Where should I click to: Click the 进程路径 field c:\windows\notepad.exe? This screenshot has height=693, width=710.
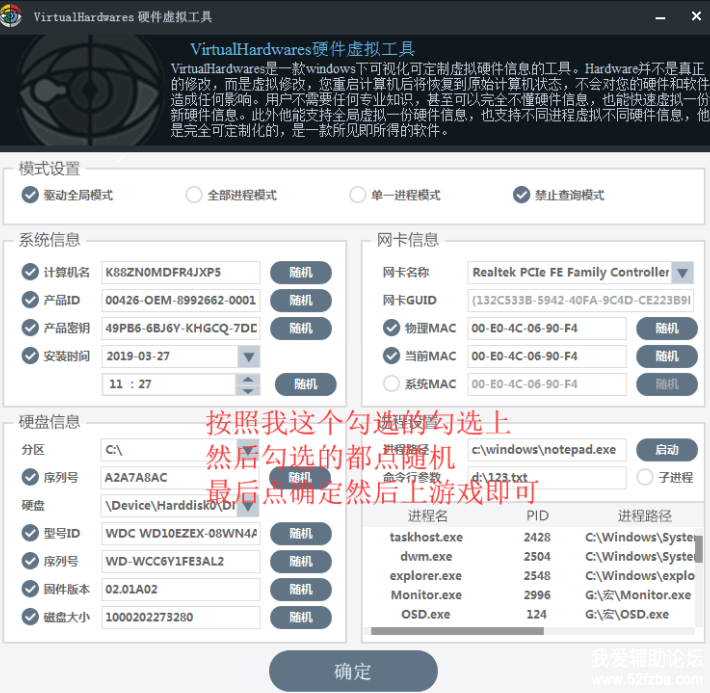pyautogui.click(x=547, y=450)
